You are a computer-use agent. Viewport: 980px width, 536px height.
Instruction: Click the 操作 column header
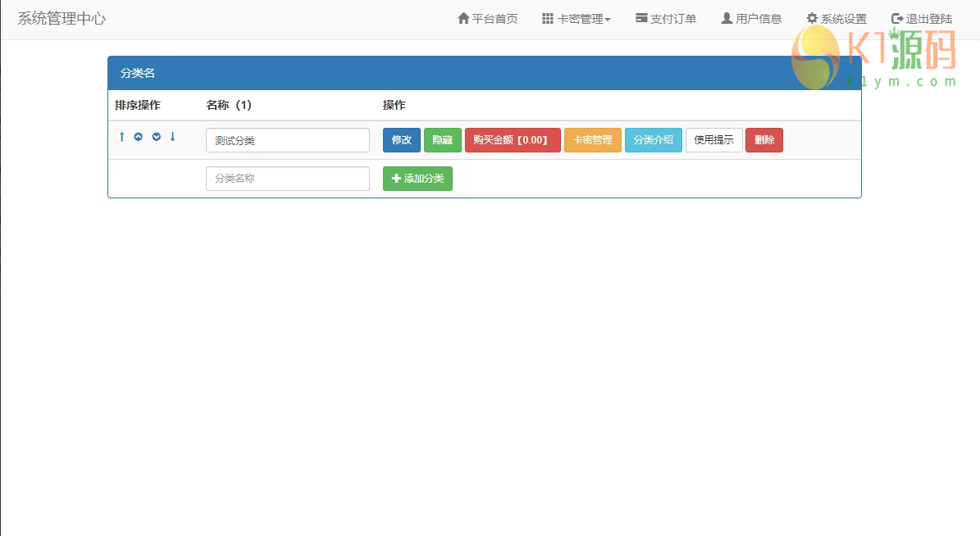tap(394, 105)
